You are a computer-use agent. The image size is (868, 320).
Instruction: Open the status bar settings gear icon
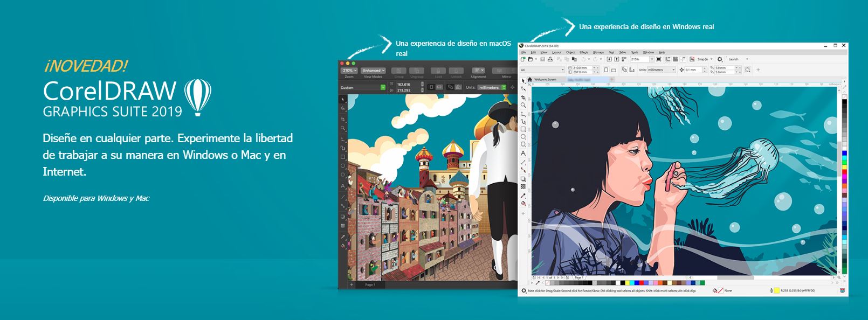(523, 291)
